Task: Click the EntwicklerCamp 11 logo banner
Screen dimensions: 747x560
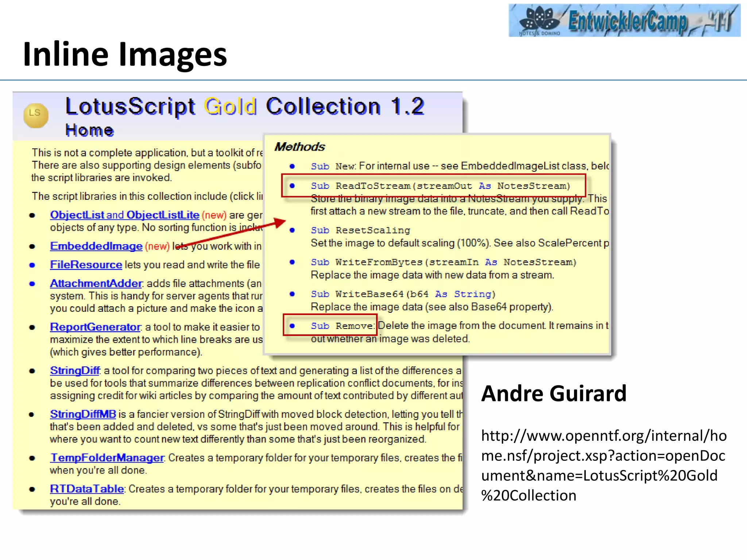Action: pyautogui.click(x=624, y=20)
